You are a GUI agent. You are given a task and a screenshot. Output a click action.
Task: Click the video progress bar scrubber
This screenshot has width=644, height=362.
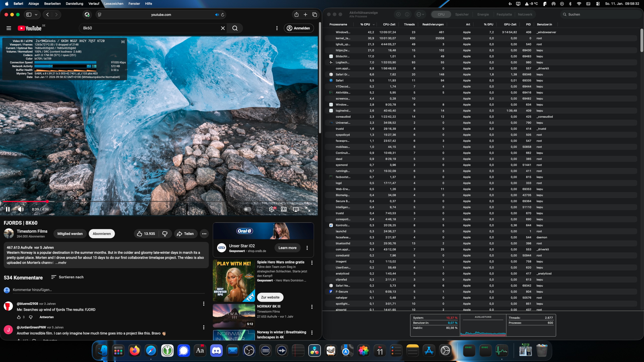coord(47,201)
